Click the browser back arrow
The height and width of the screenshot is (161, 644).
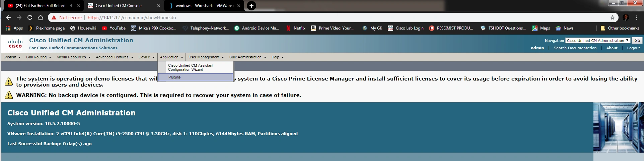tap(8, 17)
